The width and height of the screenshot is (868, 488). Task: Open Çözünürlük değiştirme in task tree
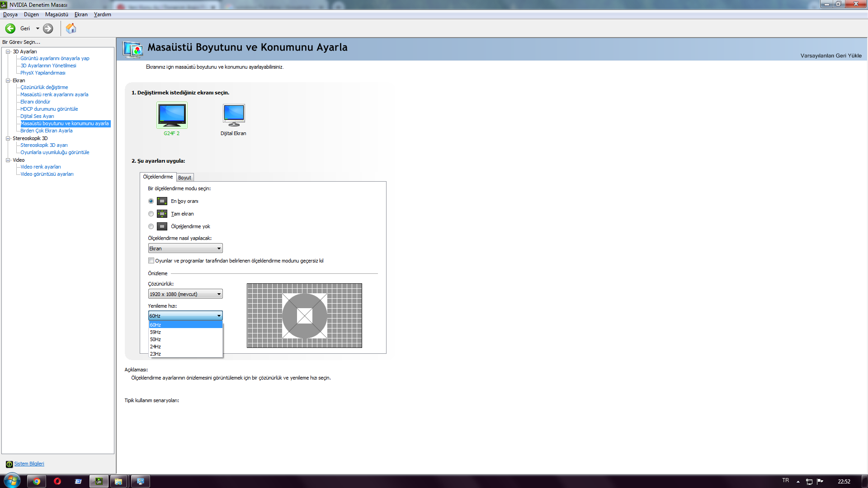(44, 87)
